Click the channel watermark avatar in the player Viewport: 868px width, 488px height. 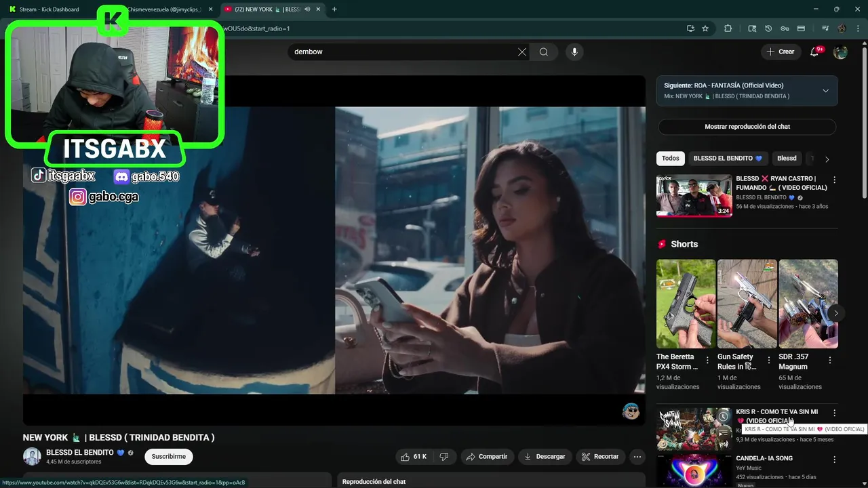[631, 411]
